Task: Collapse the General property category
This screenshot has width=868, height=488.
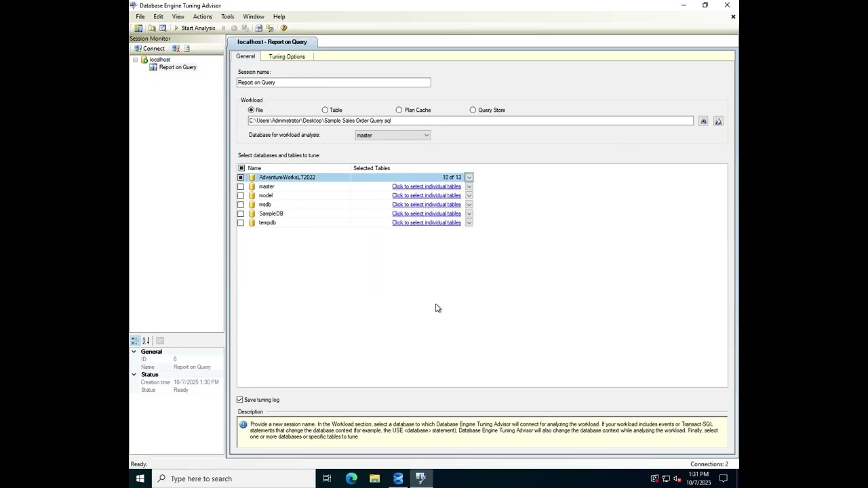Action: (x=134, y=352)
